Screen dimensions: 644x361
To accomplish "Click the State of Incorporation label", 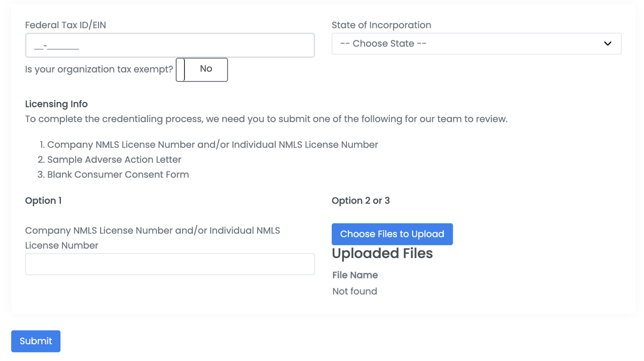I will [x=381, y=25].
